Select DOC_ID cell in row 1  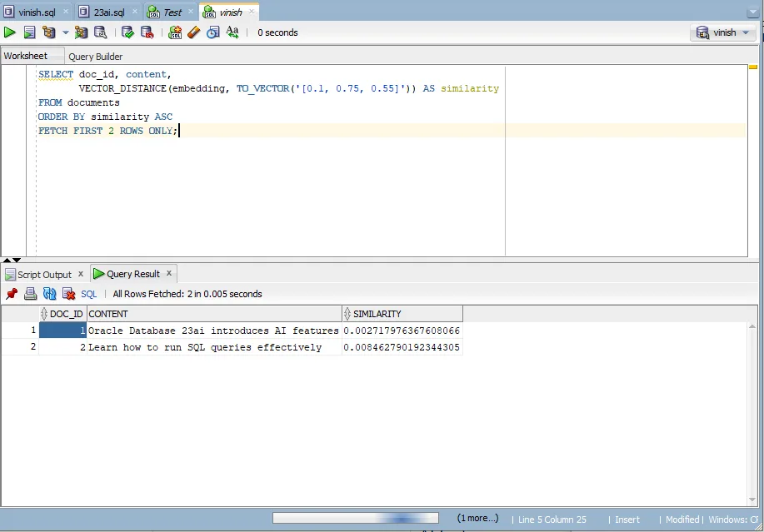point(62,331)
